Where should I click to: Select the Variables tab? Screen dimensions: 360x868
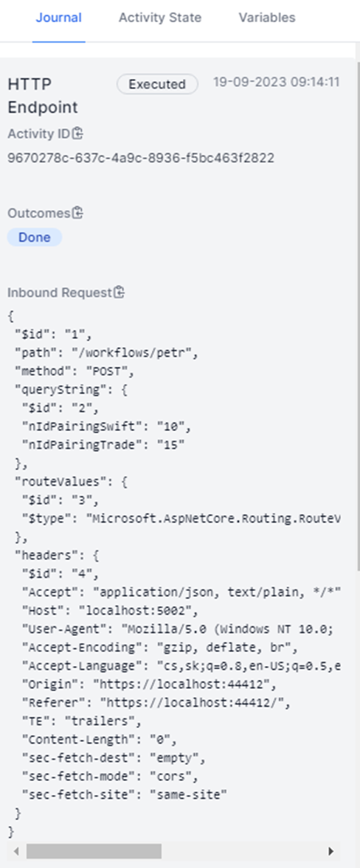click(x=267, y=18)
